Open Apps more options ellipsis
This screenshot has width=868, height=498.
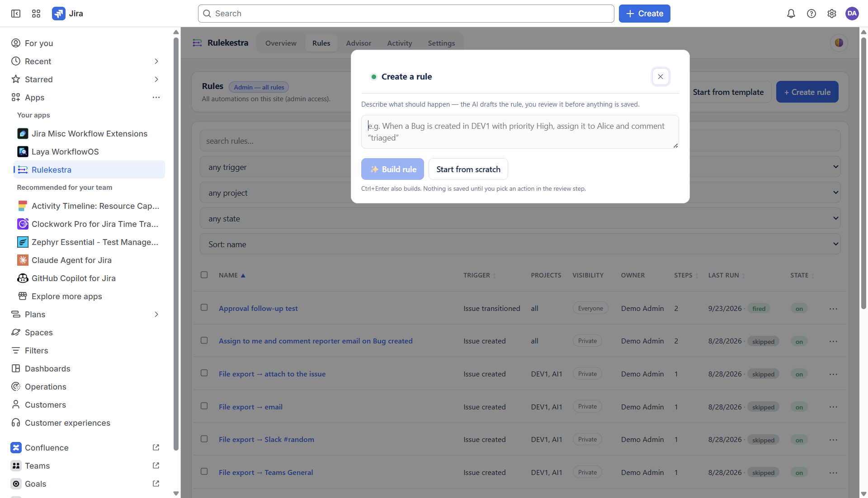pyautogui.click(x=156, y=98)
